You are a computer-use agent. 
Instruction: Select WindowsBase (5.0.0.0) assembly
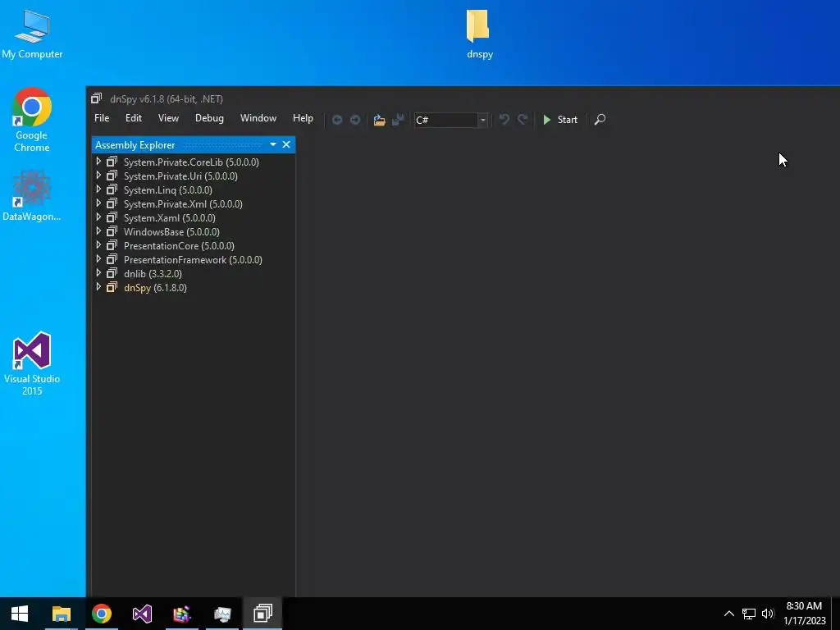pyautogui.click(x=171, y=231)
